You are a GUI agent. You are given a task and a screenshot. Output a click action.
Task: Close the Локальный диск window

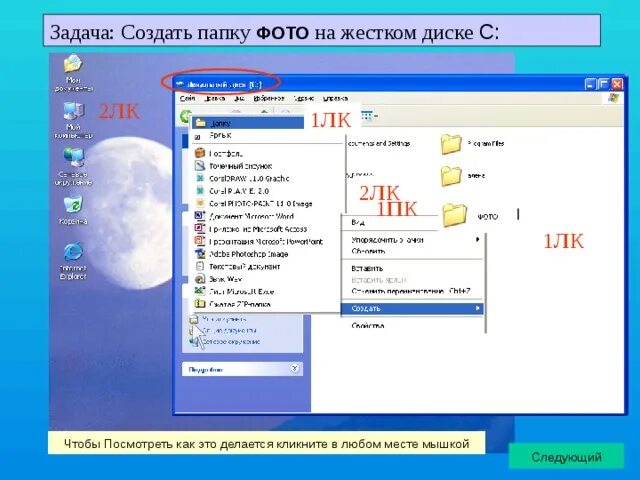[x=617, y=84]
